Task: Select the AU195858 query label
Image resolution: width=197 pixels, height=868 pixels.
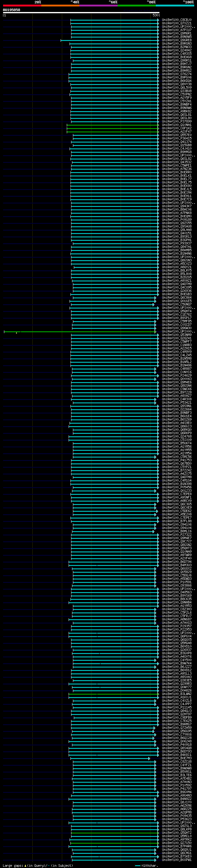Action: (11, 10)
